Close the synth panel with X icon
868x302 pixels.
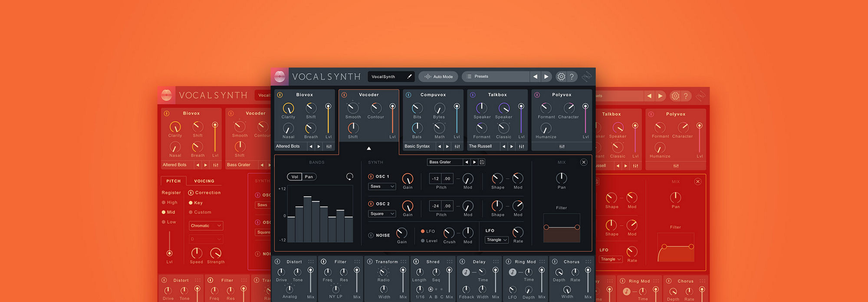point(584,162)
